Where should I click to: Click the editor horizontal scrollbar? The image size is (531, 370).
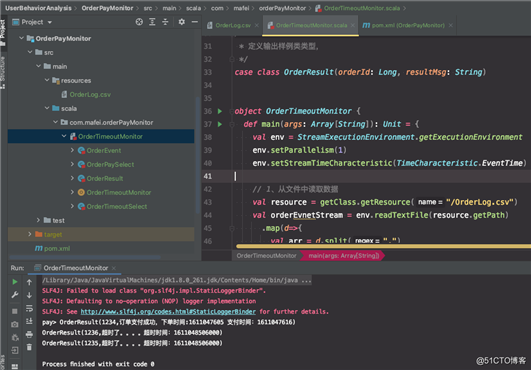tap(383, 246)
